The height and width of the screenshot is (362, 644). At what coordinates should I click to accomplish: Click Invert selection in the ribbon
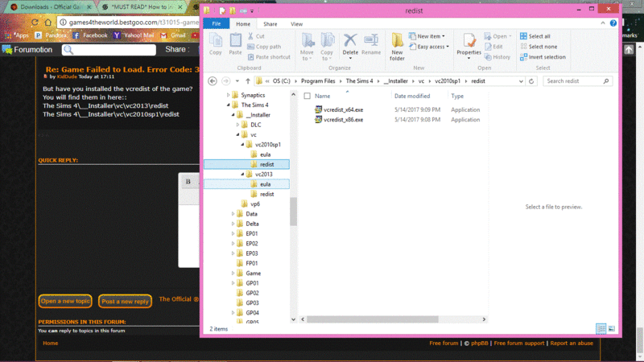[x=543, y=57]
